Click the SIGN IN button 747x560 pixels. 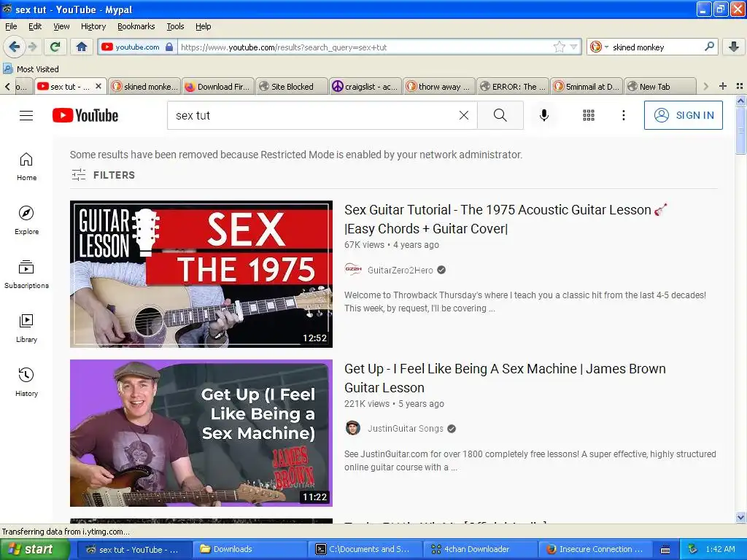[x=683, y=115]
